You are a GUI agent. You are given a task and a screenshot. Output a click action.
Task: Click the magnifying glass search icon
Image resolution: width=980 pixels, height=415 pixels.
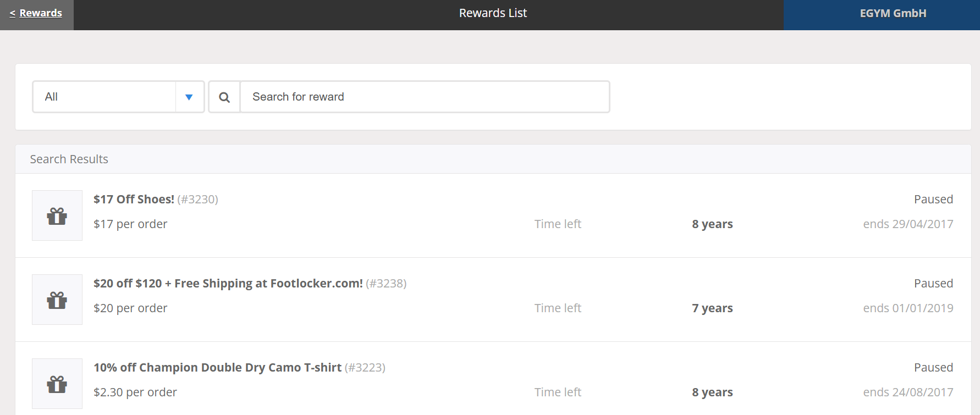click(x=224, y=97)
